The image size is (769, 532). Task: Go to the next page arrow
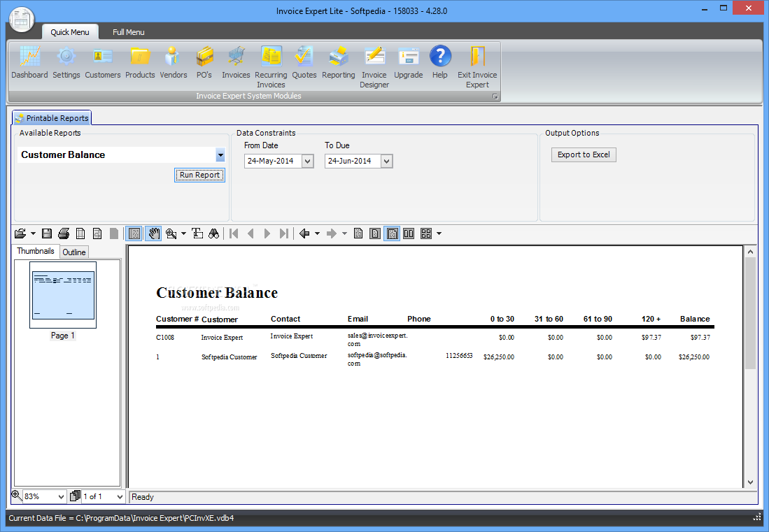(267, 233)
